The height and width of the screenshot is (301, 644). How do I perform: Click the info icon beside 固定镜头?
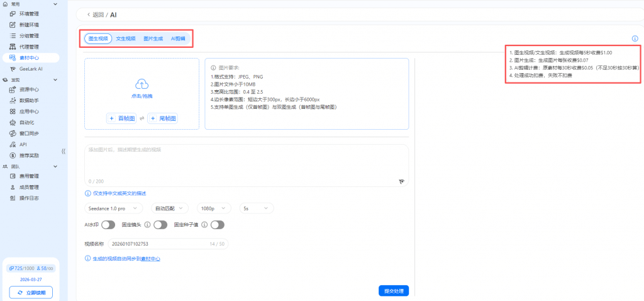147,224
